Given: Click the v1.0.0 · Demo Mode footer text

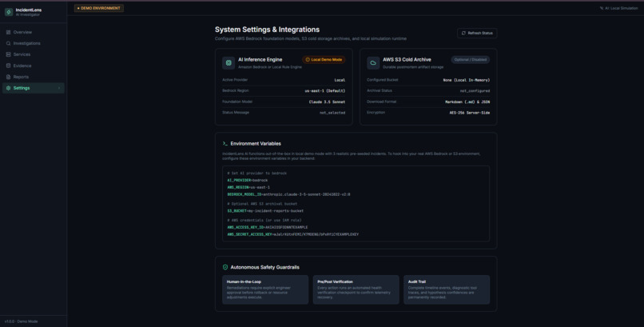Looking at the screenshot, I should coord(22,321).
